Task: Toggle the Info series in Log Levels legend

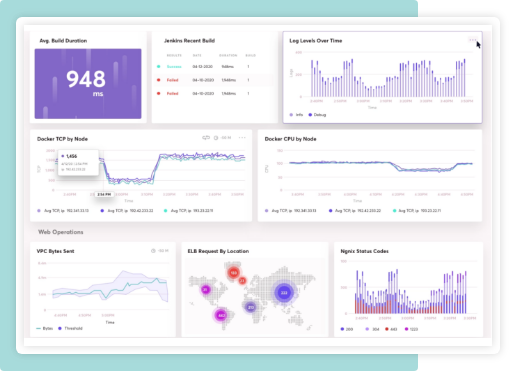Action: point(296,115)
